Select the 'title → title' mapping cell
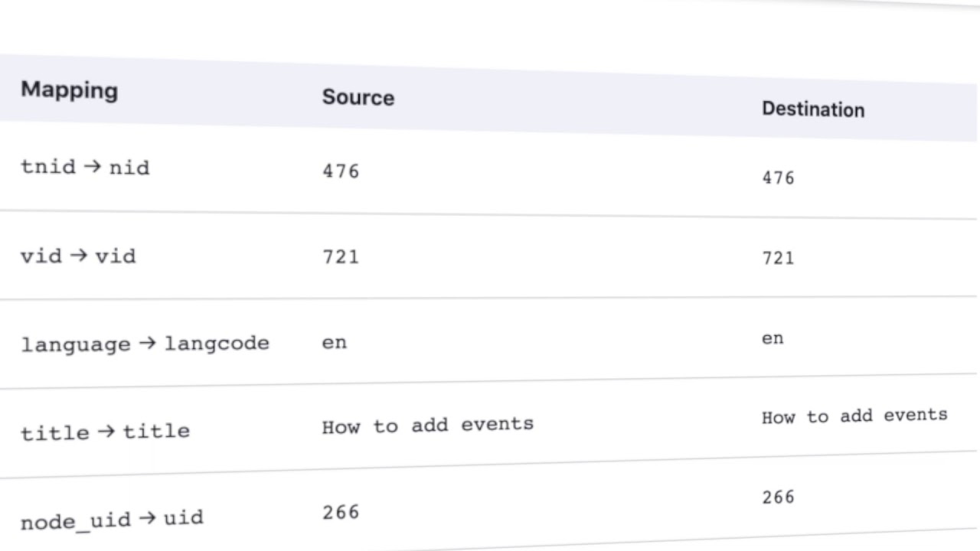Viewport: 980px width, 551px height. click(x=105, y=432)
